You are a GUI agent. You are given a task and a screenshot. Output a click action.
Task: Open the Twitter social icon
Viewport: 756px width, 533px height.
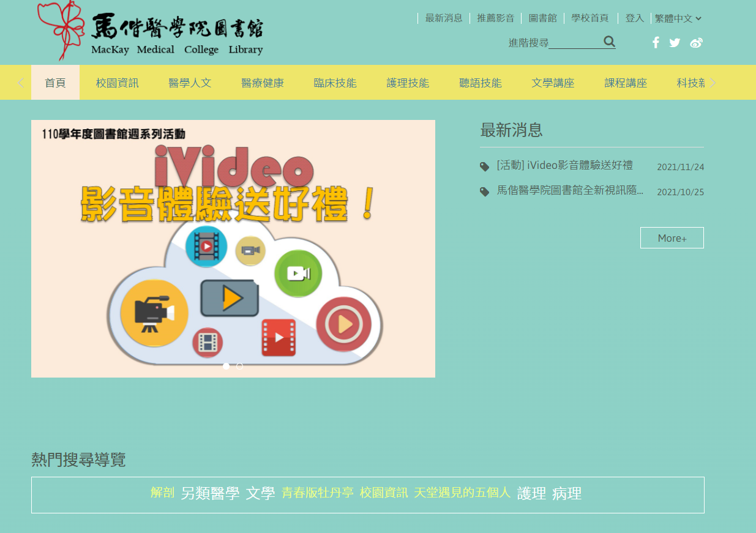click(x=675, y=42)
